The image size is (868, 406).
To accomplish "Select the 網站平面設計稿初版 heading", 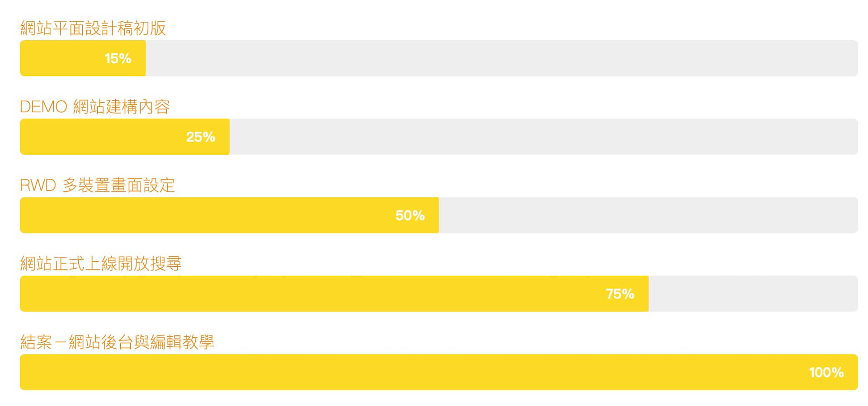I will coord(93,28).
